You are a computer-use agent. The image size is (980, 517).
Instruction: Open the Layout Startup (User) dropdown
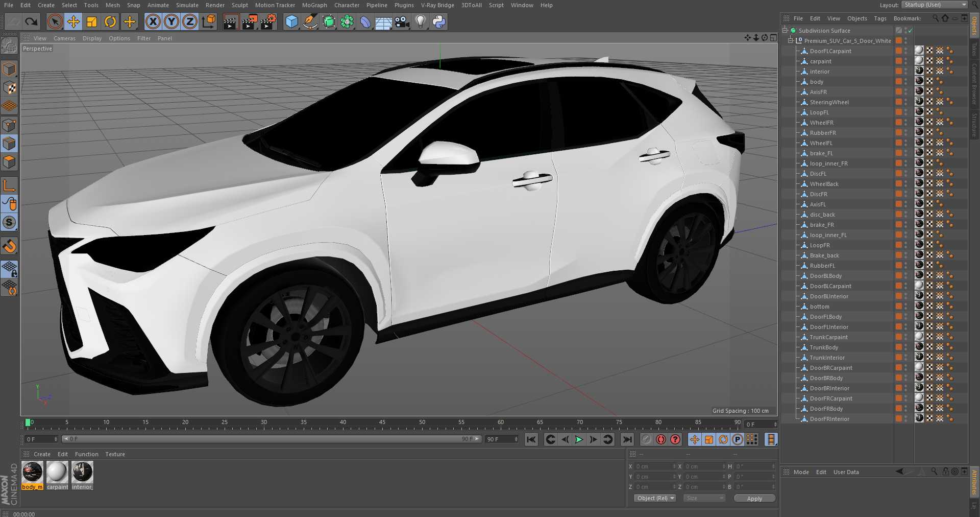point(935,5)
